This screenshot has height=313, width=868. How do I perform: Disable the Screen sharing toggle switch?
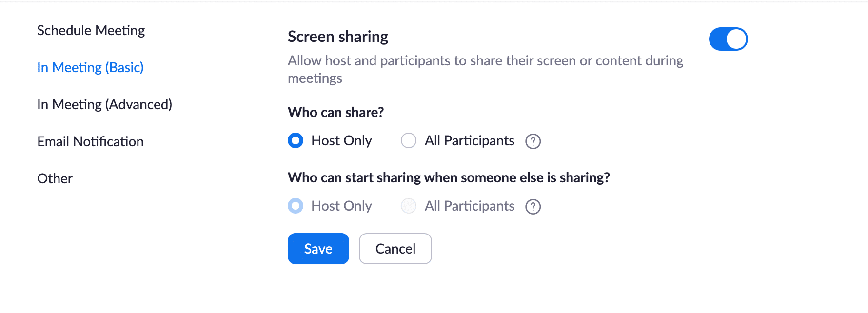728,39
